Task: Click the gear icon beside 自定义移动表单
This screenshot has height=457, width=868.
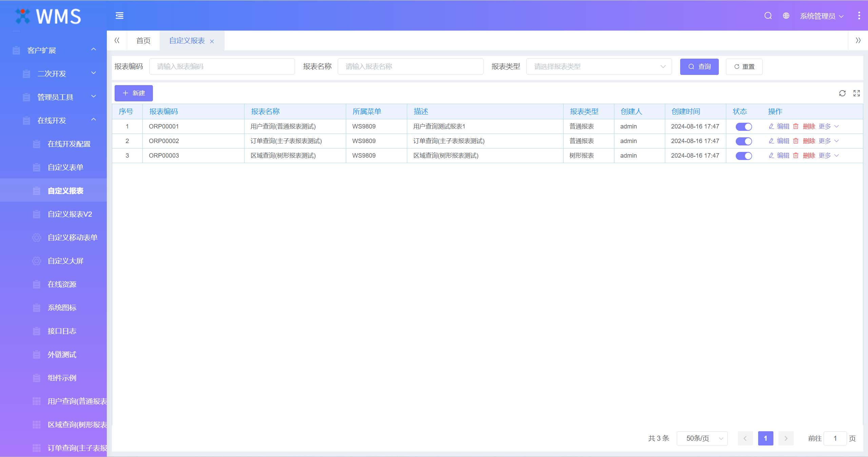Action: (x=37, y=238)
